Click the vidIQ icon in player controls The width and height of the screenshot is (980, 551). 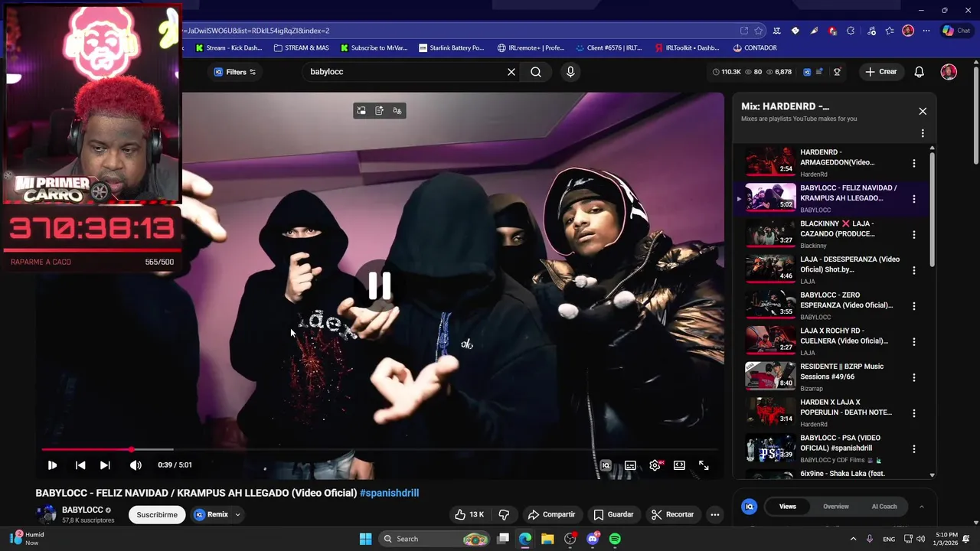tap(606, 465)
